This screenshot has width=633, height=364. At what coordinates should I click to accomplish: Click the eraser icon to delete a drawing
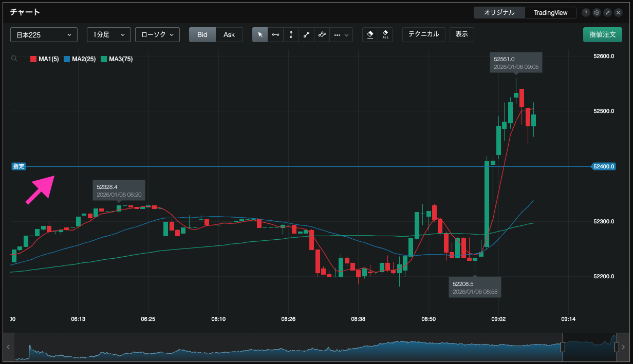(x=370, y=34)
